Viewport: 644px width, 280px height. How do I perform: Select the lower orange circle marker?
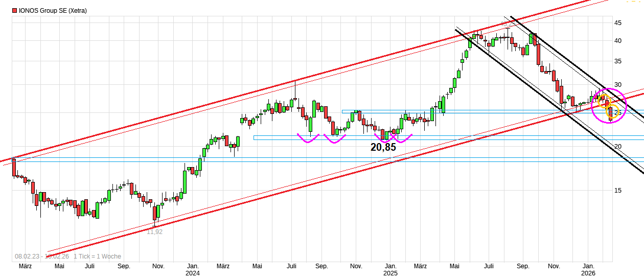pyautogui.click(x=613, y=112)
